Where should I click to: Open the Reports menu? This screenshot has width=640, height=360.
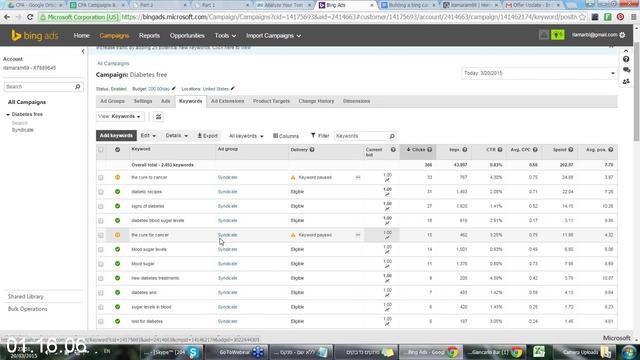(x=149, y=36)
